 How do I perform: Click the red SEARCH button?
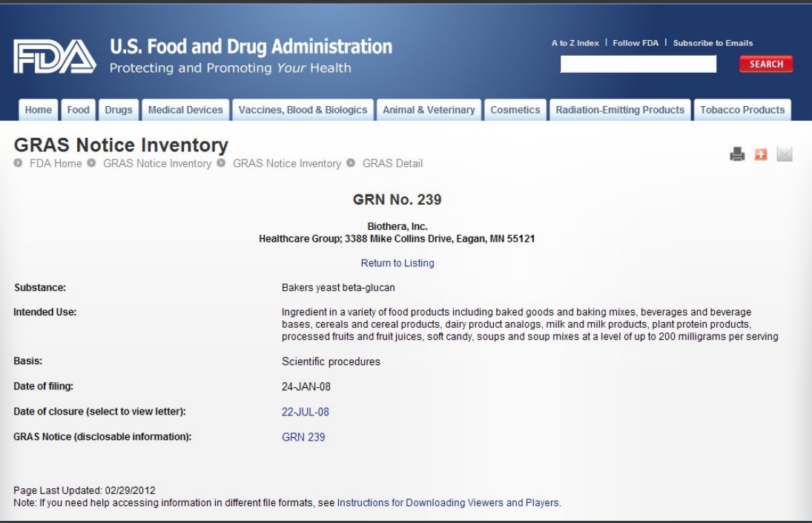(x=766, y=65)
